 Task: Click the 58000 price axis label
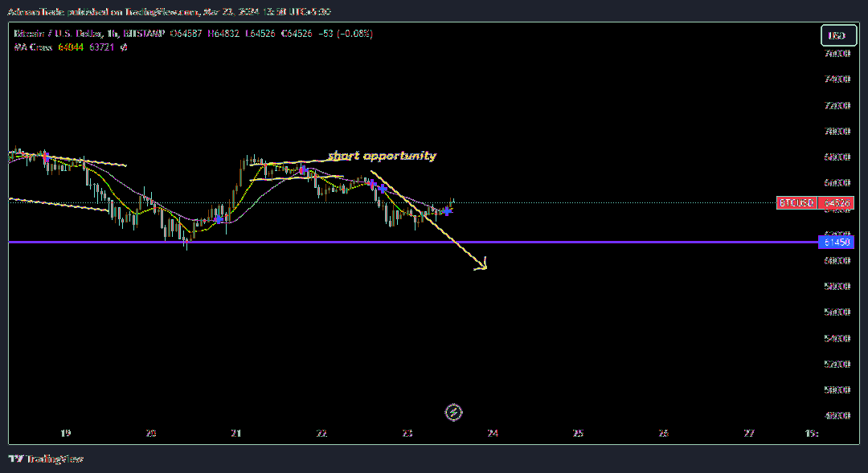pyautogui.click(x=837, y=286)
